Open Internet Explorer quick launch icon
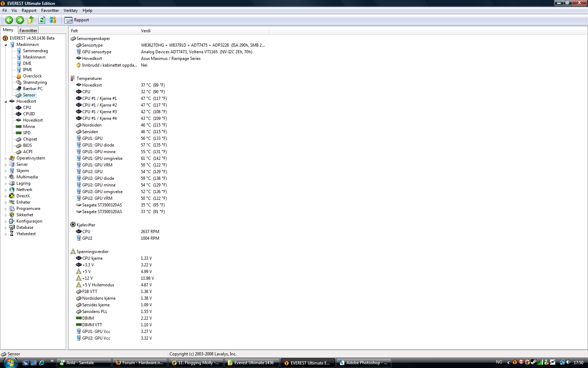 (x=42, y=363)
